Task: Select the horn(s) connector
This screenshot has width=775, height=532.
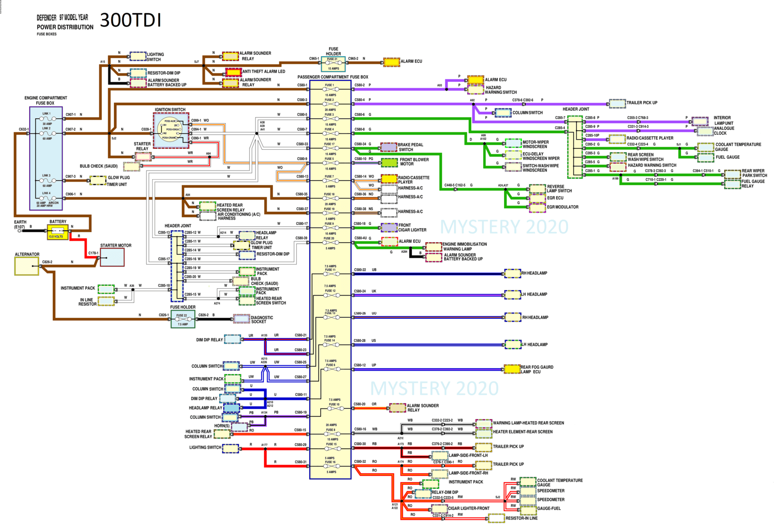Action: point(239,427)
